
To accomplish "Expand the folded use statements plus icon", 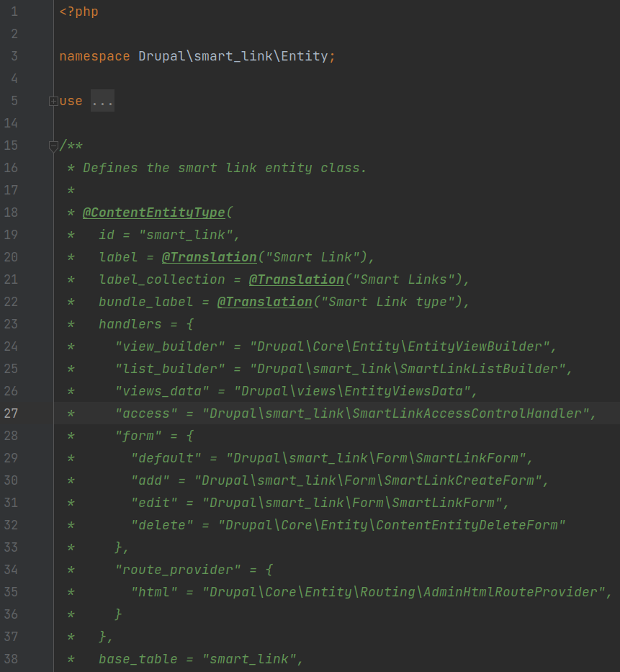I will [53, 102].
